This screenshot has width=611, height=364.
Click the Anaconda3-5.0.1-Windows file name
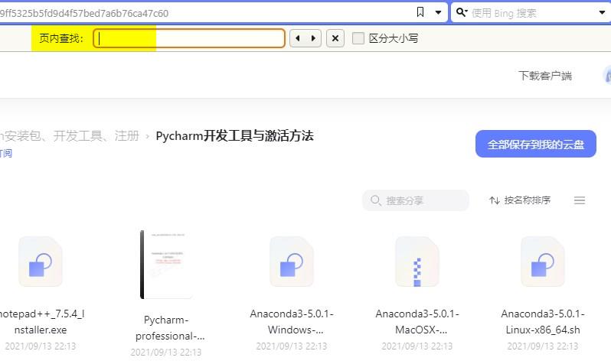pos(292,322)
